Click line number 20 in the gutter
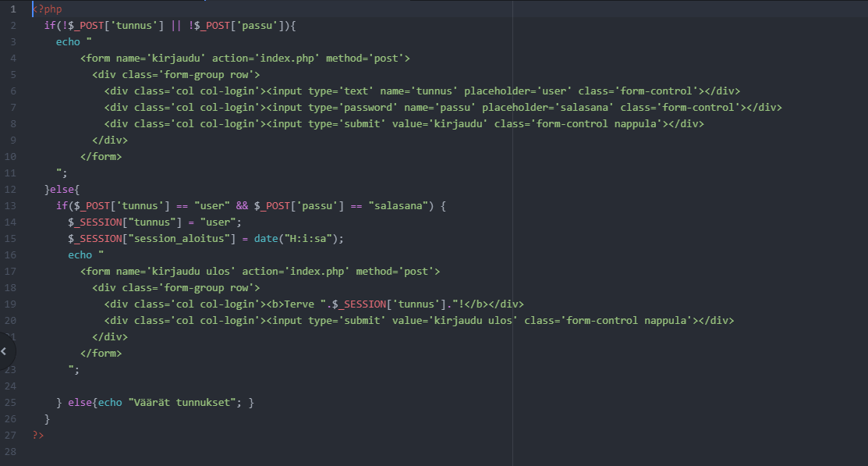Viewport: 868px width, 466px height. (x=11, y=320)
